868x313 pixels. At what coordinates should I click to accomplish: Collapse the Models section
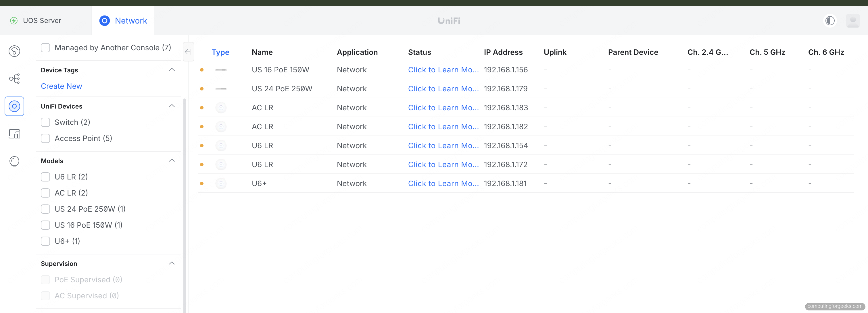[x=172, y=161]
